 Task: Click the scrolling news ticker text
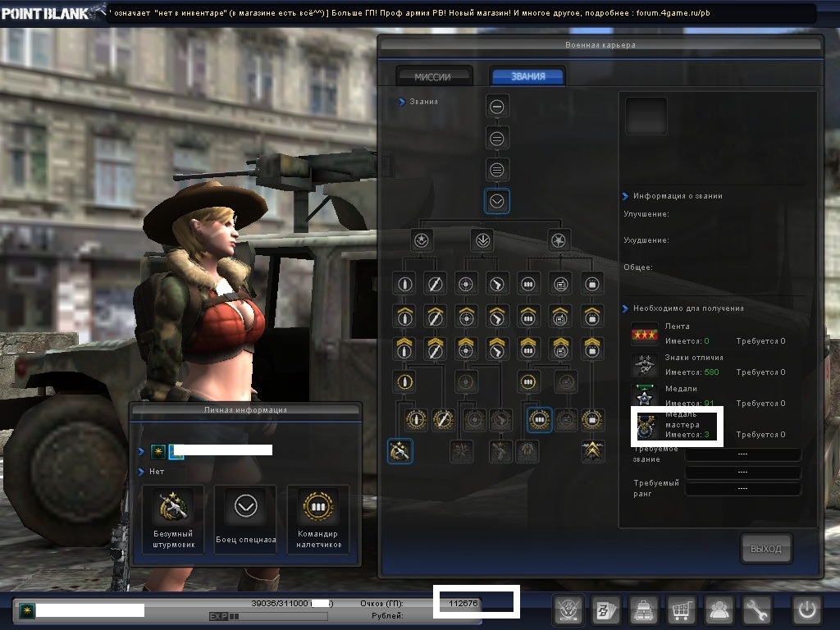point(410,13)
